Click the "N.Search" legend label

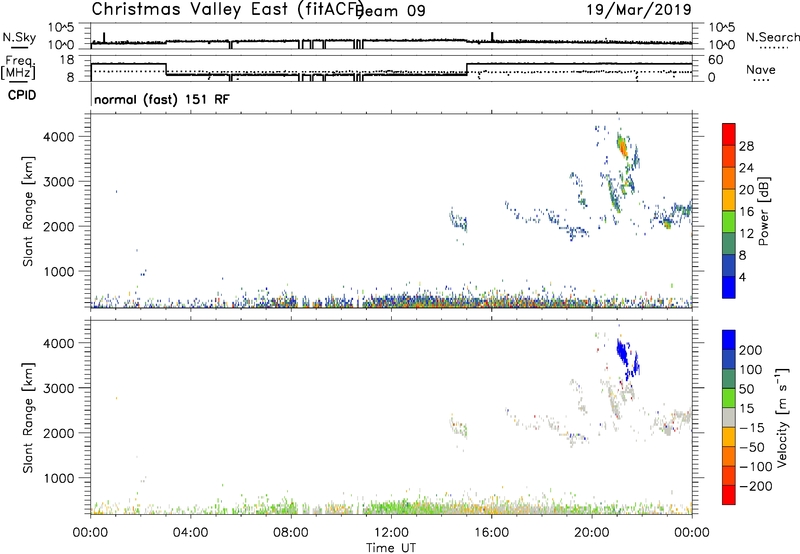point(772,37)
